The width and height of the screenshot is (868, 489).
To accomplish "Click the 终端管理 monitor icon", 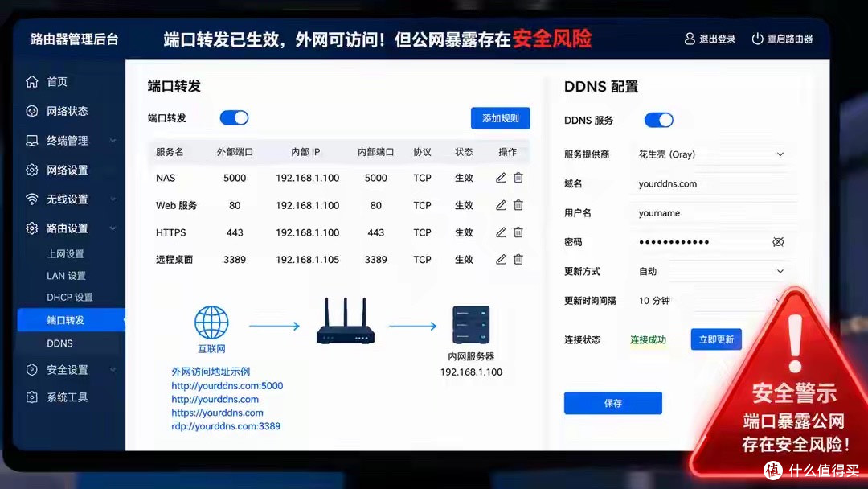I will click(x=31, y=140).
